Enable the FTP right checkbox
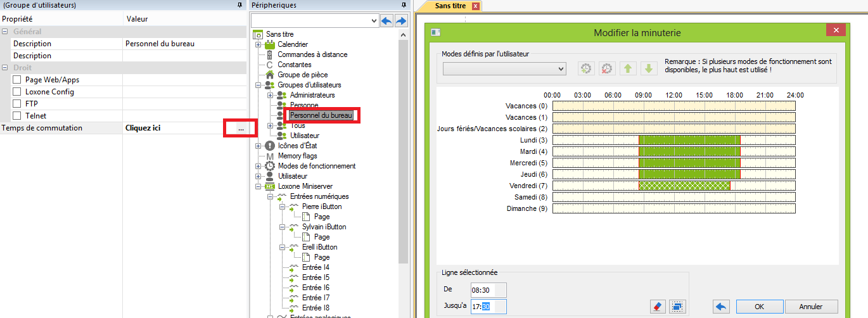This screenshot has width=868, height=318. point(17,104)
